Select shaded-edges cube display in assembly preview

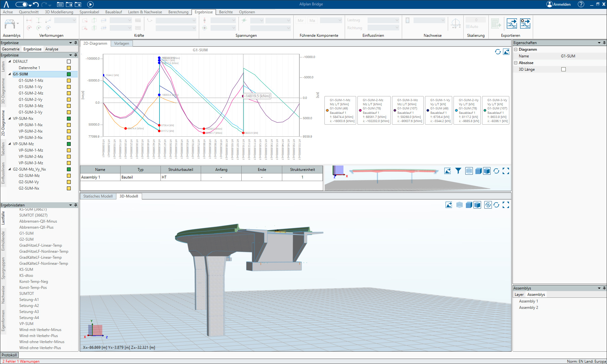(x=487, y=171)
